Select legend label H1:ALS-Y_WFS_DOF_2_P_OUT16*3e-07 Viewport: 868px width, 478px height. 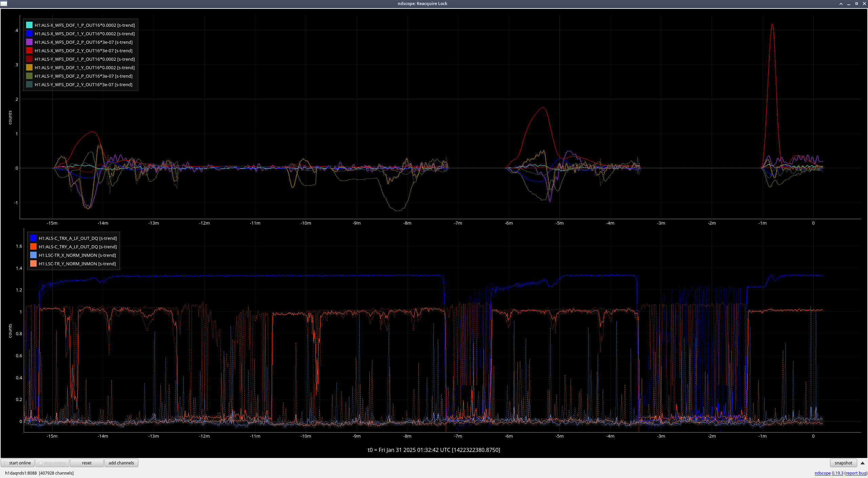tap(83, 76)
